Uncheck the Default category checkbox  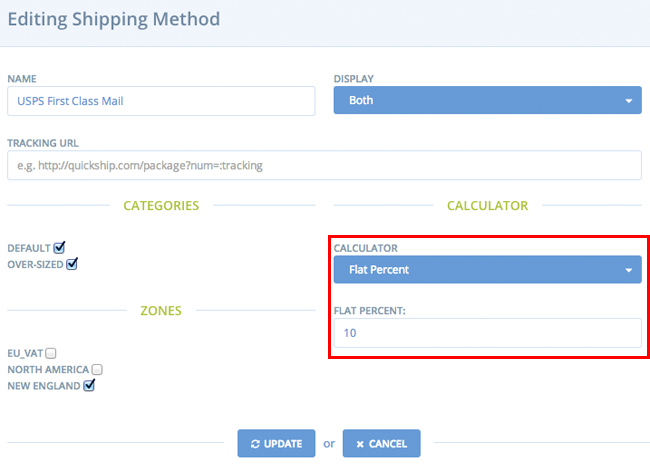(59, 248)
